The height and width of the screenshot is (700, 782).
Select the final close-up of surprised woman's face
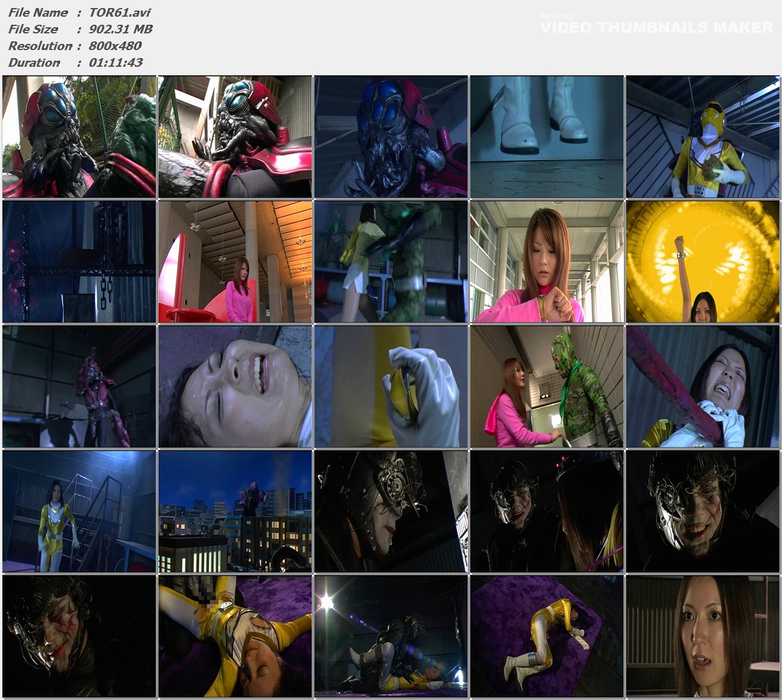click(x=703, y=636)
